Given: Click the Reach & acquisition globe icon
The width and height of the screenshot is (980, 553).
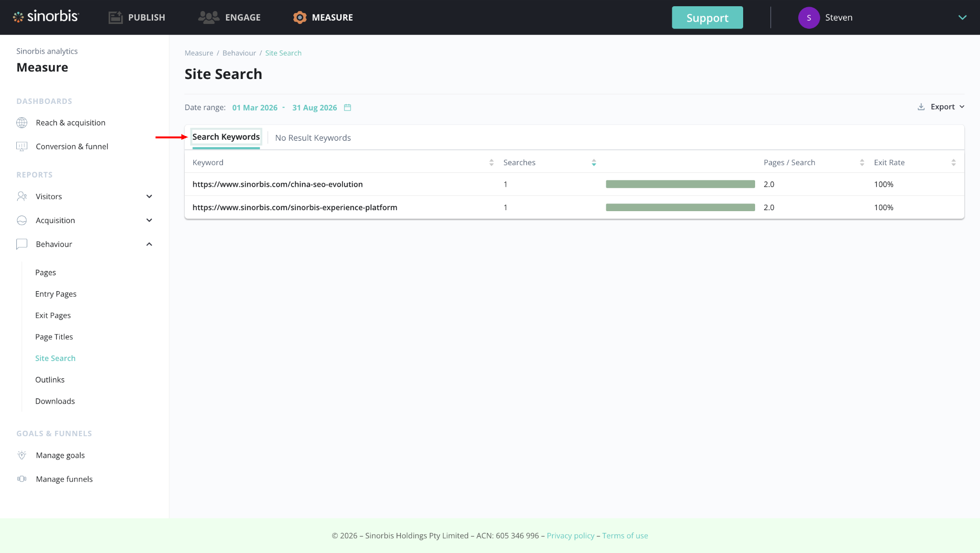Looking at the screenshot, I should (x=22, y=123).
